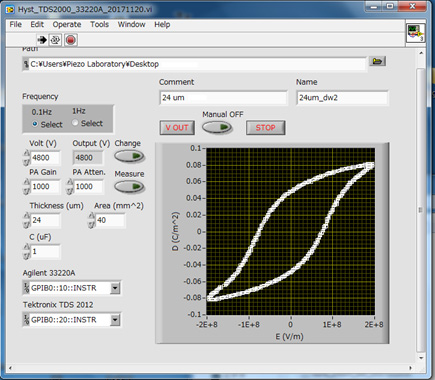This screenshot has width=435, height=380.
Task: Click the Comment field containing 24 um
Action: click(x=223, y=98)
